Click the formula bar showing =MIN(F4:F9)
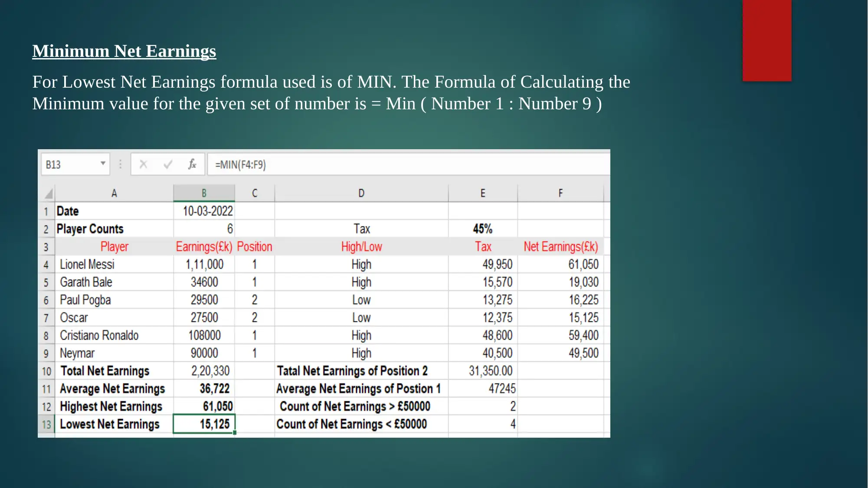868x488 pixels. (x=408, y=164)
